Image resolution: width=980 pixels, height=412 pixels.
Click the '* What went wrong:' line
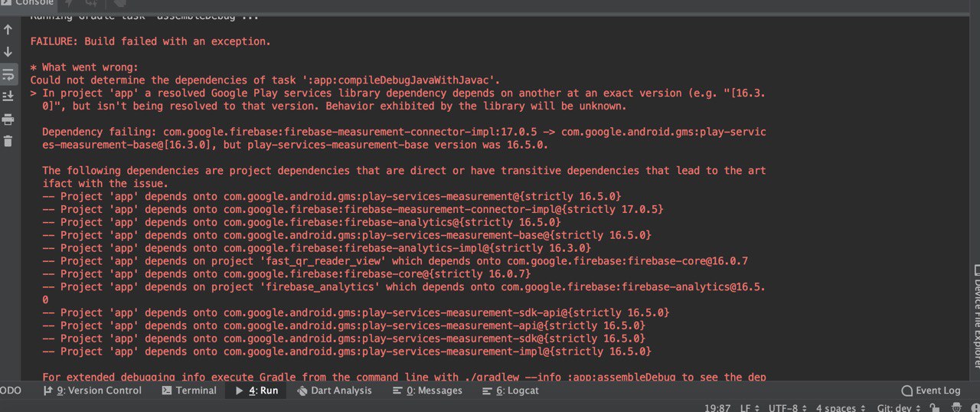click(84, 67)
